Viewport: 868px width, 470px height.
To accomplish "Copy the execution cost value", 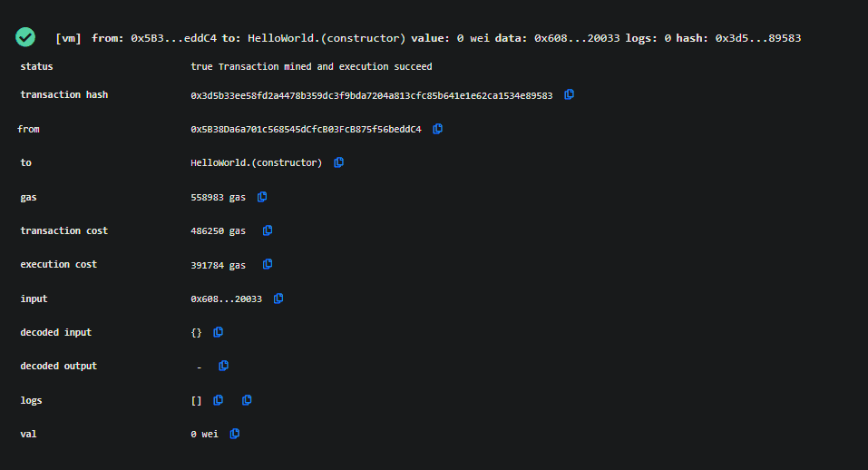I will tap(268, 264).
